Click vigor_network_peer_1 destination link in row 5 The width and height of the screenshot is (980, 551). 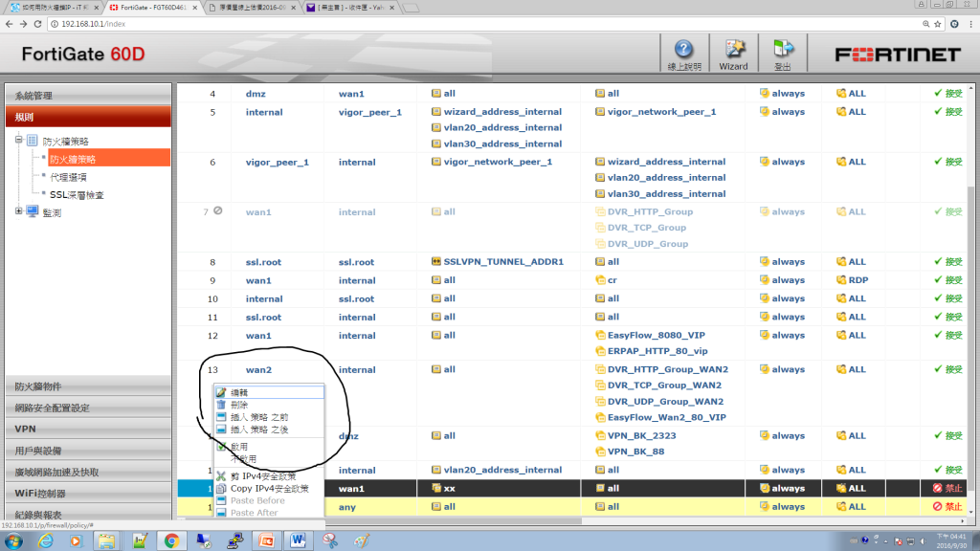(662, 112)
